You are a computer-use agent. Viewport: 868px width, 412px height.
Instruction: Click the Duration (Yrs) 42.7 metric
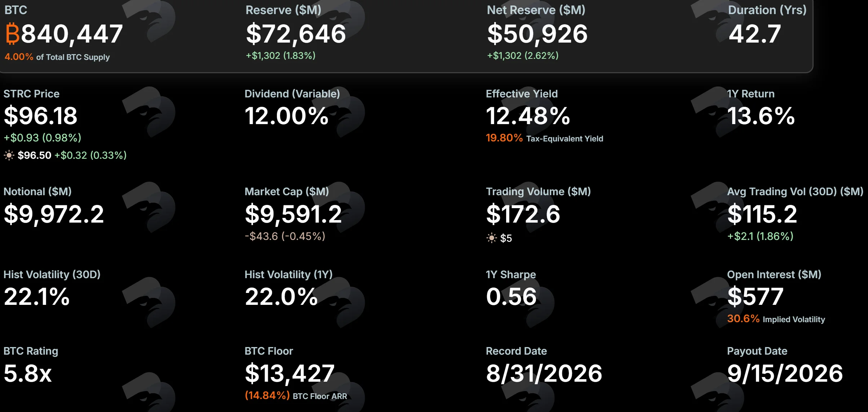point(754,34)
